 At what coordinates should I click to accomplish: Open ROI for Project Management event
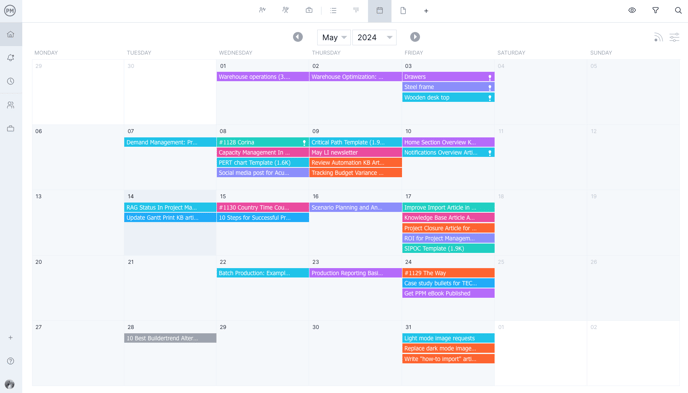pos(448,238)
